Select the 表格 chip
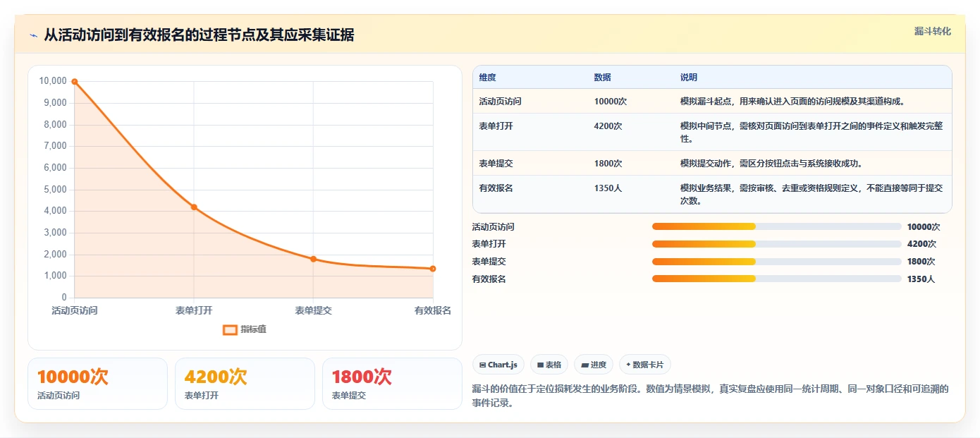Screen dimensions: 980x438 click(x=549, y=365)
